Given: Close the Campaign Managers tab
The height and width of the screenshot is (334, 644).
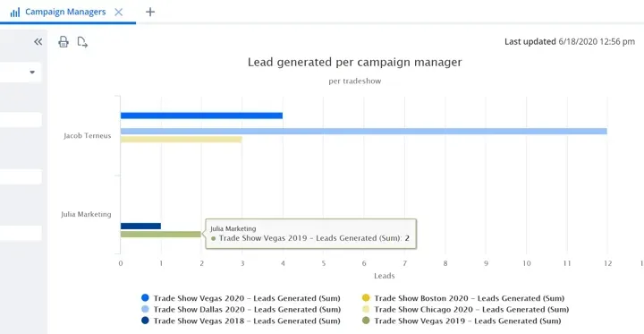Looking at the screenshot, I should coord(118,12).
